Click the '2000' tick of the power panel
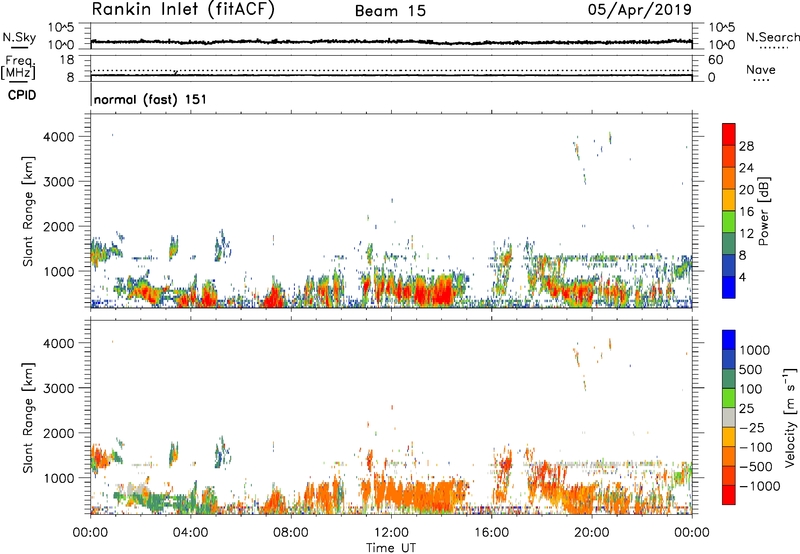The image size is (800, 554). (x=59, y=226)
